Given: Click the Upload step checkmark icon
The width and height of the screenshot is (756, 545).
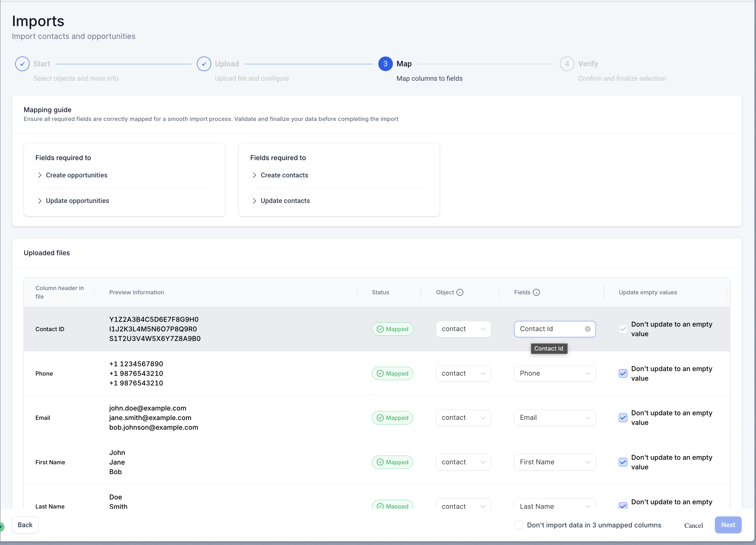Looking at the screenshot, I should 204,64.
